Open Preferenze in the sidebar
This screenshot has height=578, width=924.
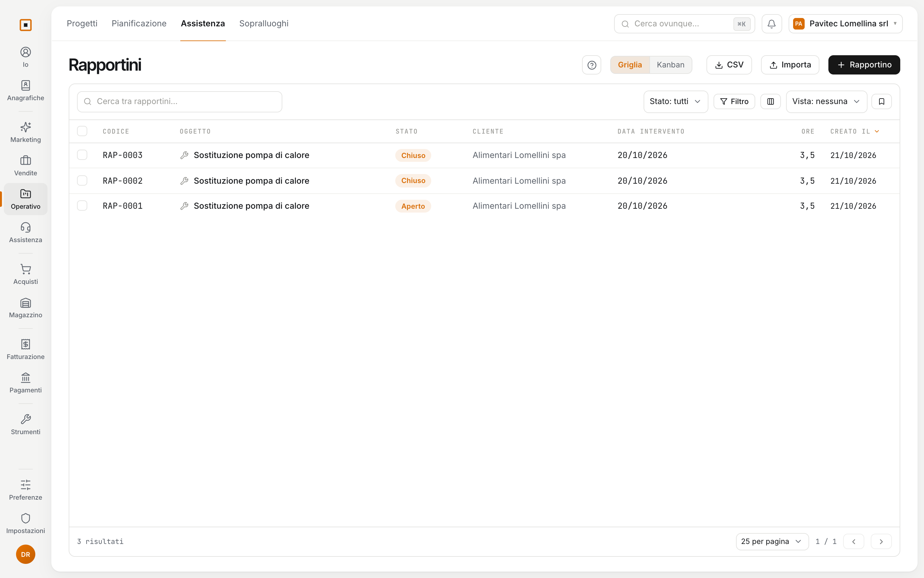(26, 490)
